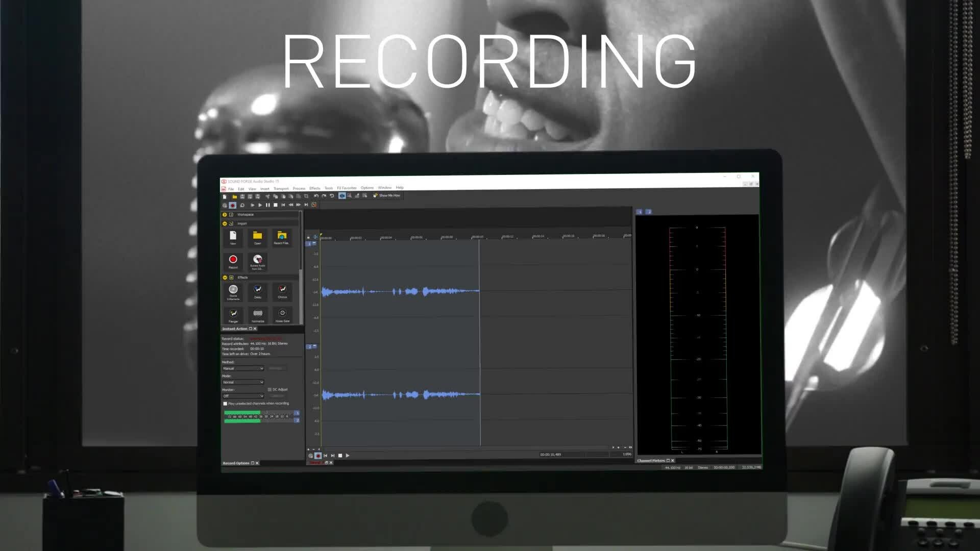Image resolution: width=980 pixels, height=551 pixels.
Task: Open the Process menu
Action: 299,188
